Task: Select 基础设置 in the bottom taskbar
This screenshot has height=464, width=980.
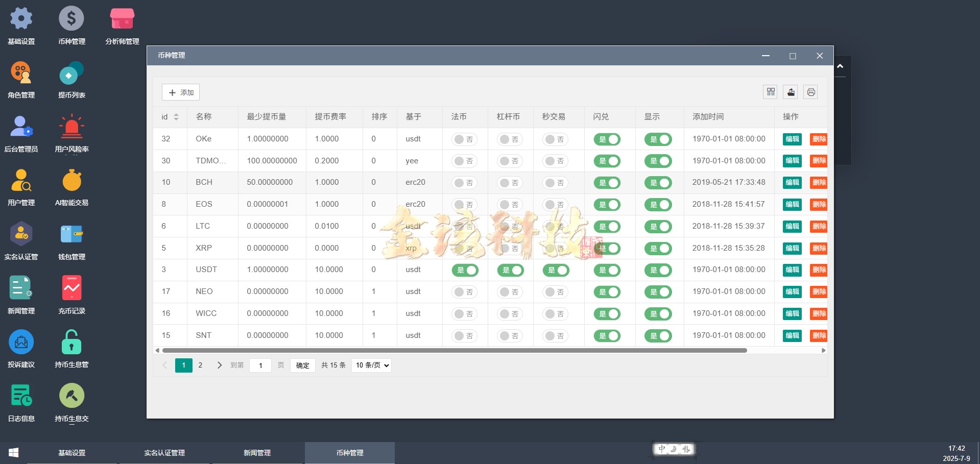Action: (71, 453)
